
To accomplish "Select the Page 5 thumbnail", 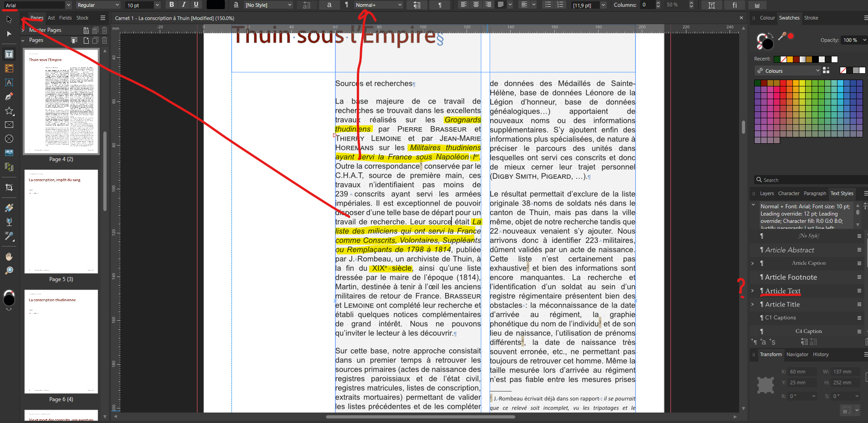I will [x=61, y=222].
